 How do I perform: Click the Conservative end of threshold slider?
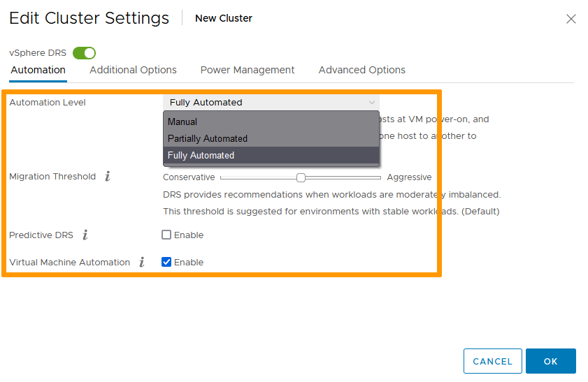coord(222,177)
